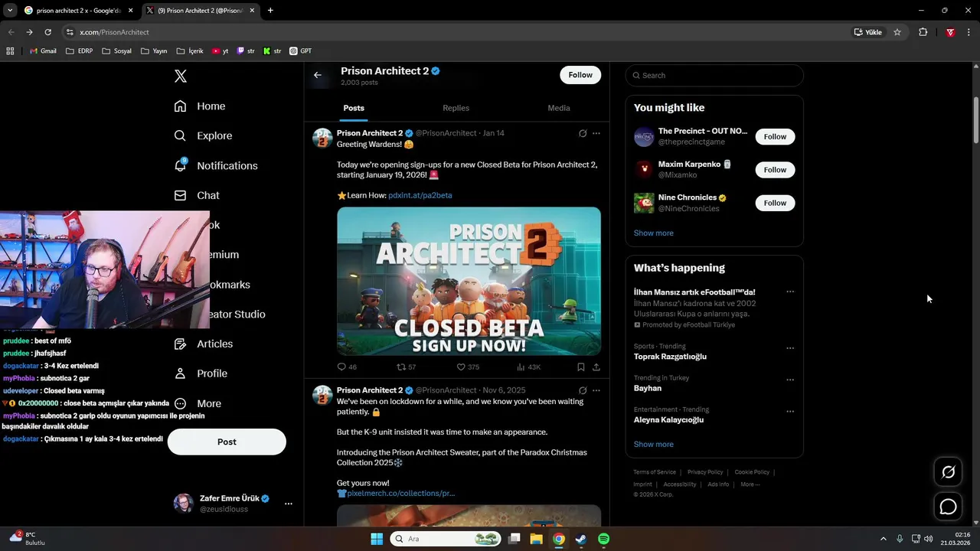This screenshot has height=551, width=980.
Task: Open options for the İlhan Mansız promoted trend
Action: [790, 292]
